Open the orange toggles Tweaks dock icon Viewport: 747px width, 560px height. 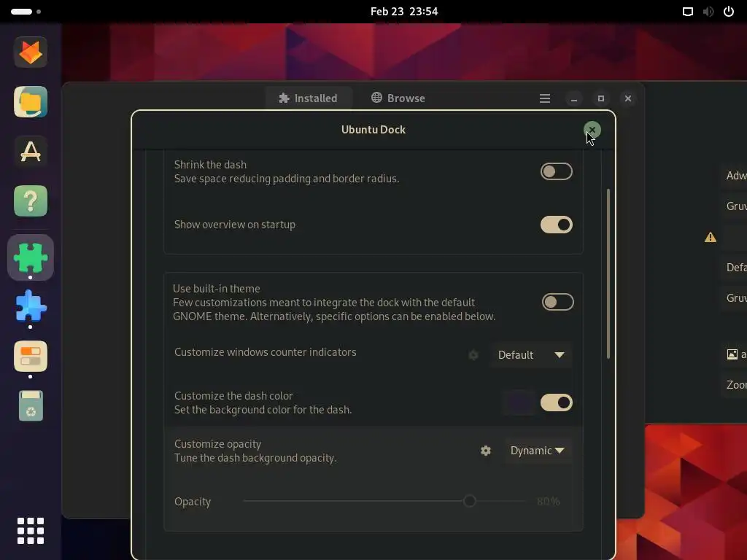click(x=31, y=356)
